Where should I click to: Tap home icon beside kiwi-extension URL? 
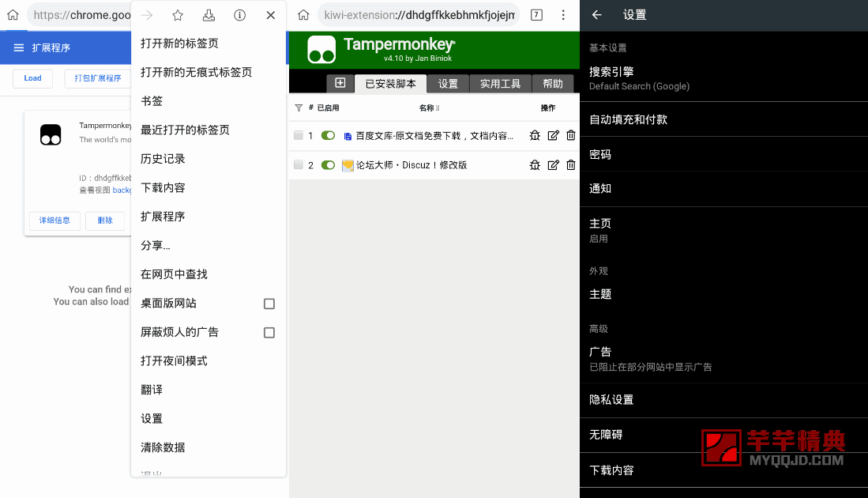point(303,15)
